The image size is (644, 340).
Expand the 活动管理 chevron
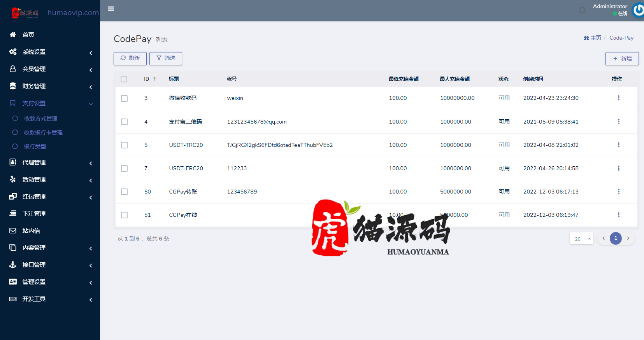tap(91, 180)
